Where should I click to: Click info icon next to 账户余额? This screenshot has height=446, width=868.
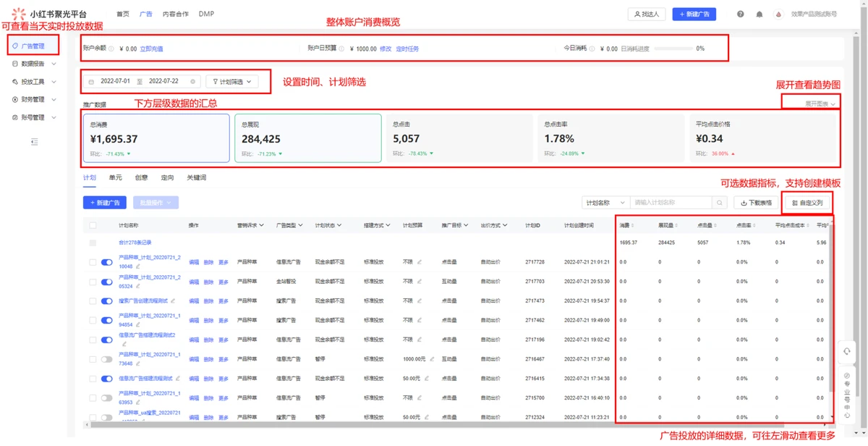point(111,49)
